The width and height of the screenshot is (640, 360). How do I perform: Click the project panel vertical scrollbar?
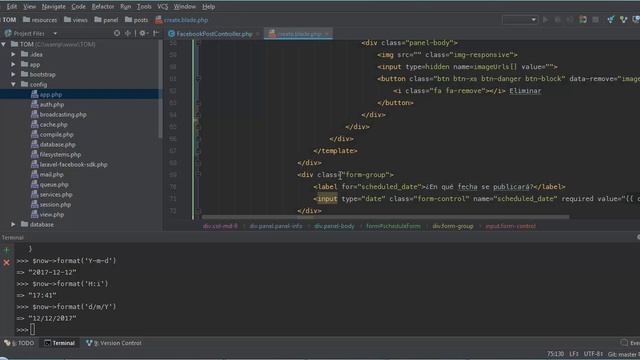[x=160, y=89]
